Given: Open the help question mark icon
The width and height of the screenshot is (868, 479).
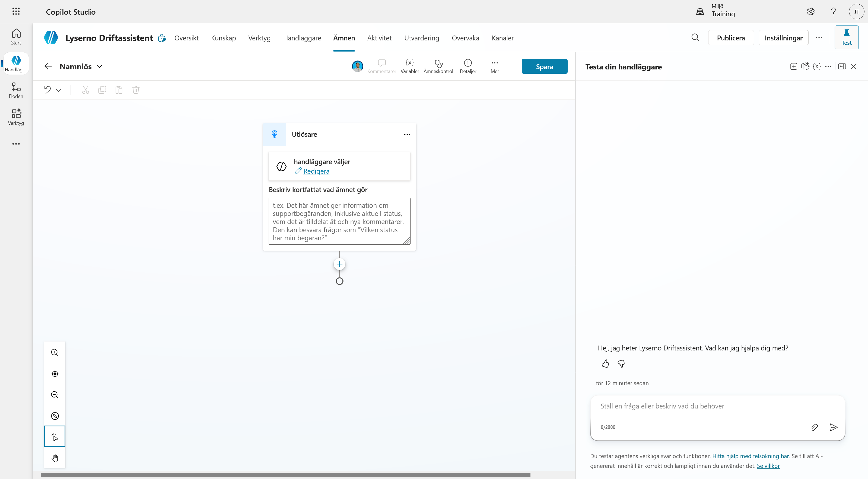Looking at the screenshot, I should pyautogui.click(x=833, y=11).
